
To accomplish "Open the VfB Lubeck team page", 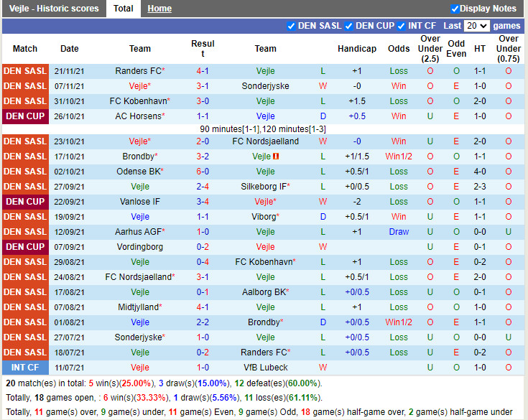I will (265, 368).
